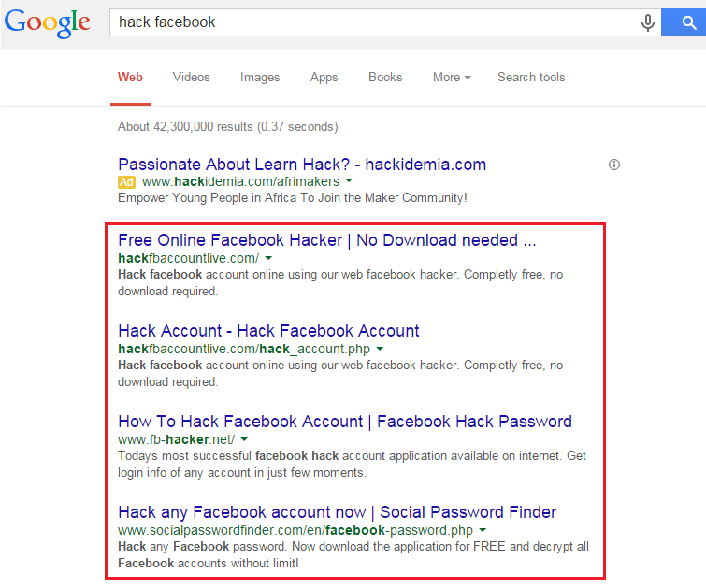The height and width of the screenshot is (588, 706).
Task: Click the www.fb-hacker.net/ URL text
Action: [x=176, y=439]
